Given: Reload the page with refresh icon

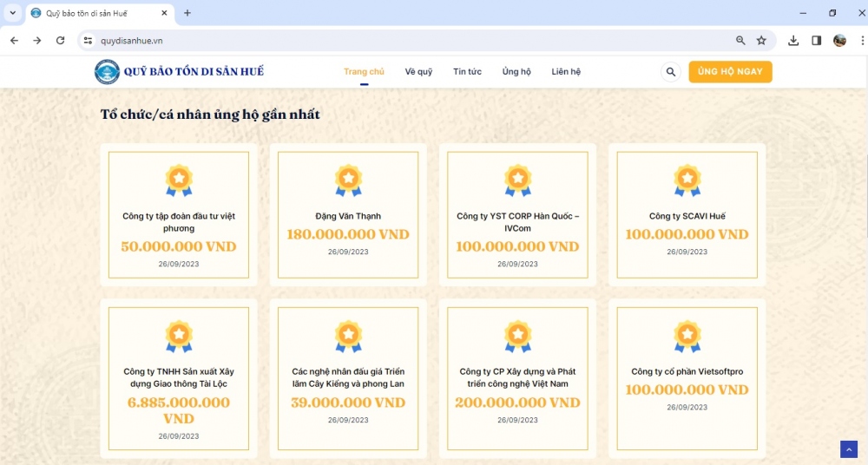Looking at the screenshot, I should [x=61, y=41].
